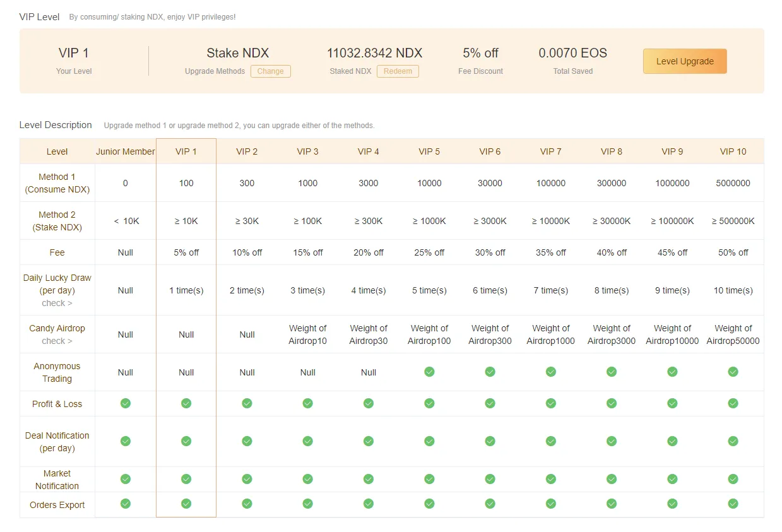Click the 11032.8342 NDX staked amount
The image size is (782, 532).
click(374, 53)
